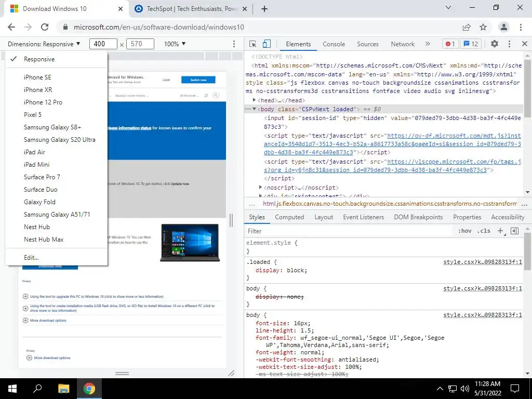Expand the noscript element node

[x=260, y=187]
